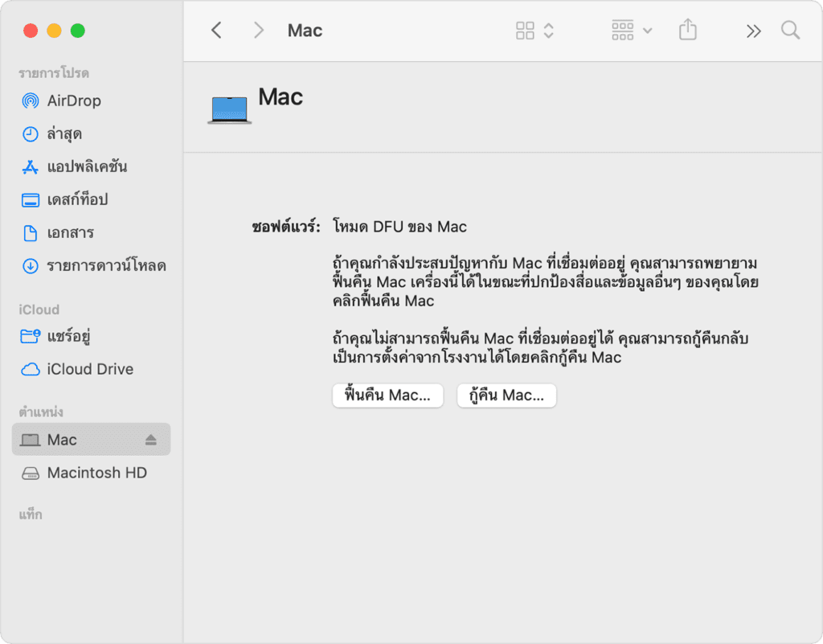823x644 pixels.
Task: Click iCloud section header
Action: pyautogui.click(x=39, y=310)
